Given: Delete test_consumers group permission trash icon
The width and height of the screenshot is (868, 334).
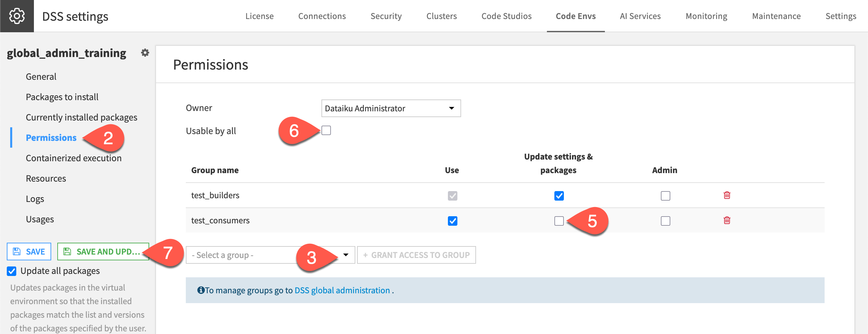Looking at the screenshot, I should 727,220.
